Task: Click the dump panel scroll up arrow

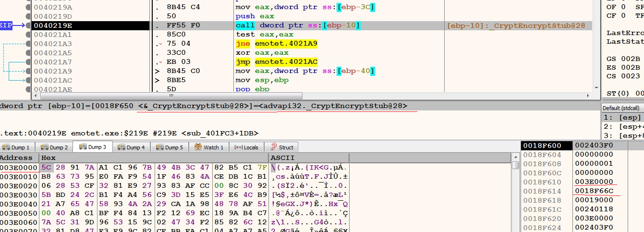Action: 515,158
